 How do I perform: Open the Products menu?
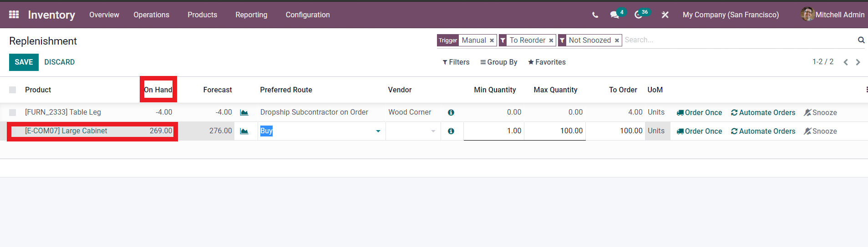[203, 15]
